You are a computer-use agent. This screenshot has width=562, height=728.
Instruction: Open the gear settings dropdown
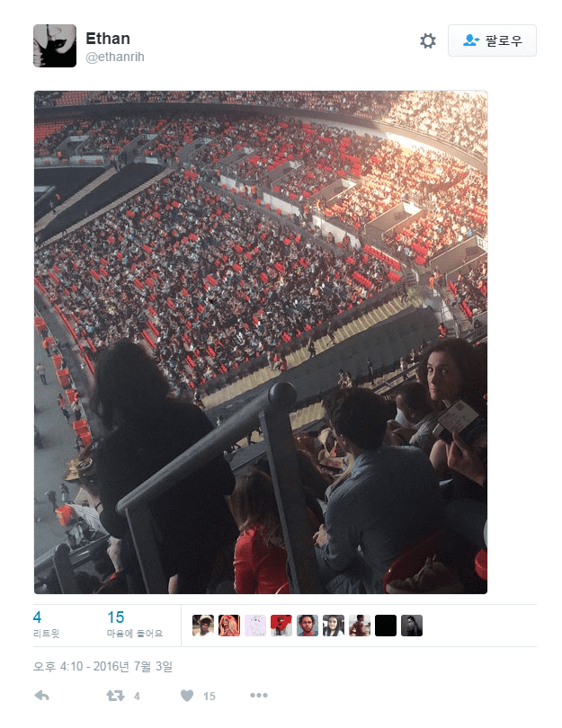(428, 40)
